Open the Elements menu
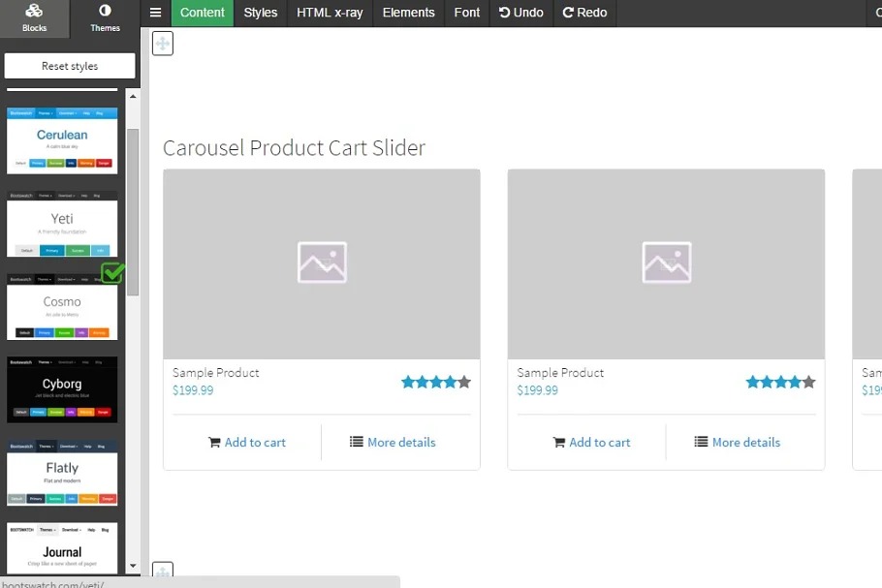Image resolution: width=882 pixels, height=588 pixels. [x=408, y=13]
